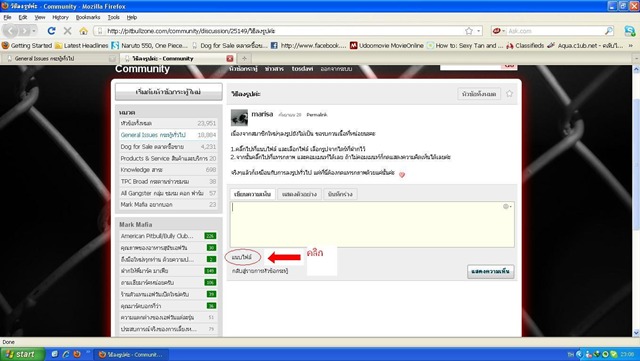Screen dimensions: 640x361
Task: Close the current Community tab
Action: (x=230, y=58)
